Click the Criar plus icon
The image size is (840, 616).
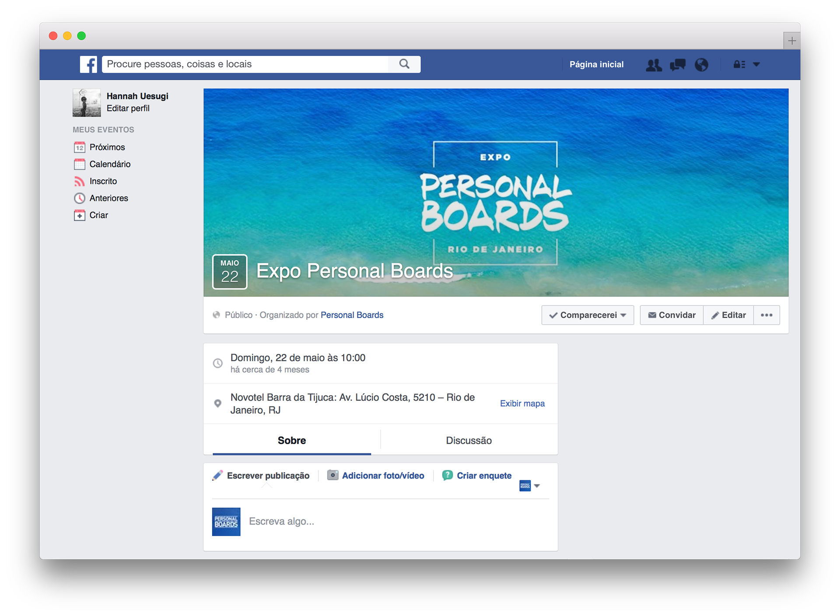pyautogui.click(x=79, y=215)
